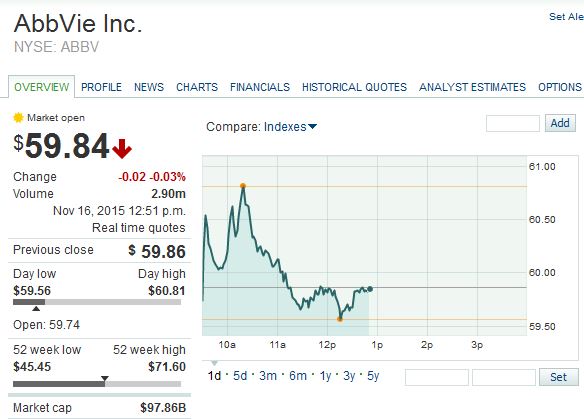The width and height of the screenshot is (584, 419).
Task: Click the current price dot on chart
Action: [370, 289]
